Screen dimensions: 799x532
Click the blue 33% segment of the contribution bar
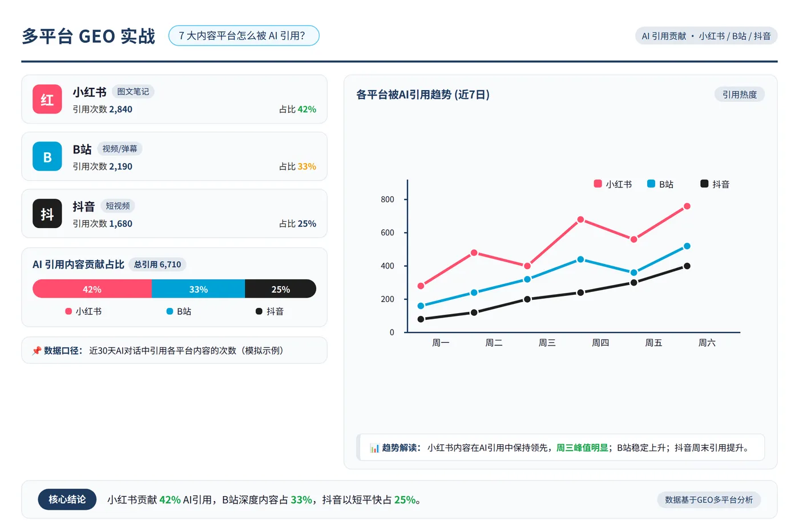click(199, 289)
